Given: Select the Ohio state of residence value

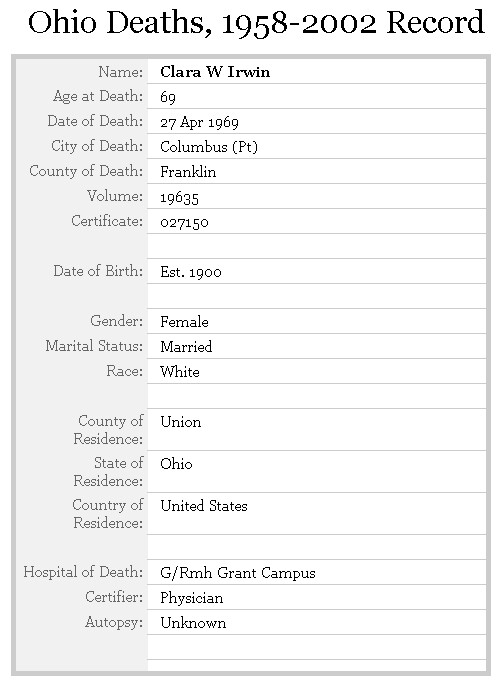Looking at the screenshot, I should point(176,464).
